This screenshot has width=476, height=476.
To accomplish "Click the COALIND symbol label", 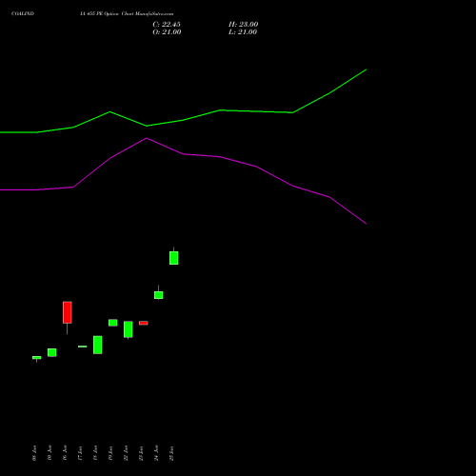I will pyautogui.click(x=23, y=14).
